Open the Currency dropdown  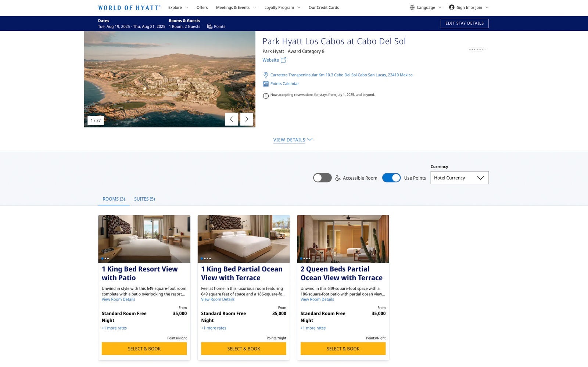459,178
